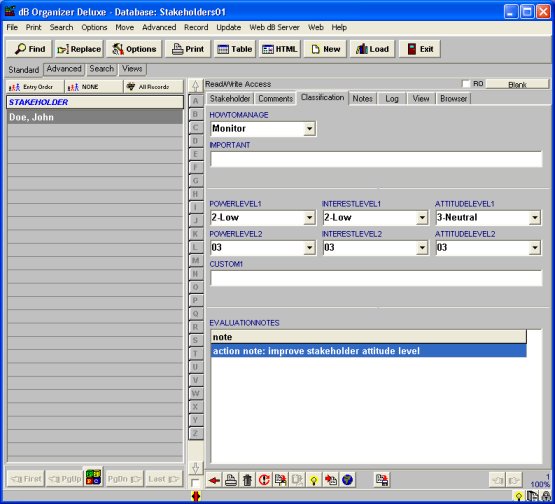
Task: Click the red back arrow icon
Action: point(214,480)
